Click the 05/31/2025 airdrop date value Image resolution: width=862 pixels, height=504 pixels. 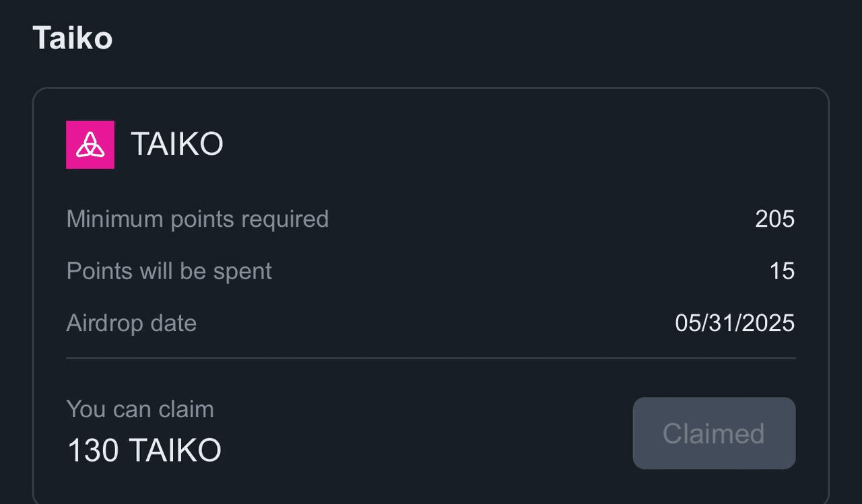coord(735,323)
